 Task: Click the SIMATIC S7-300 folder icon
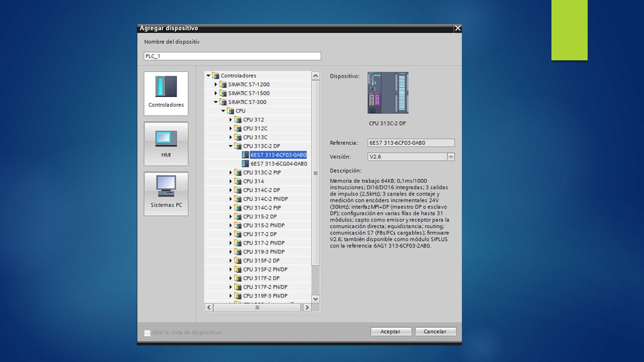[x=223, y=102]
